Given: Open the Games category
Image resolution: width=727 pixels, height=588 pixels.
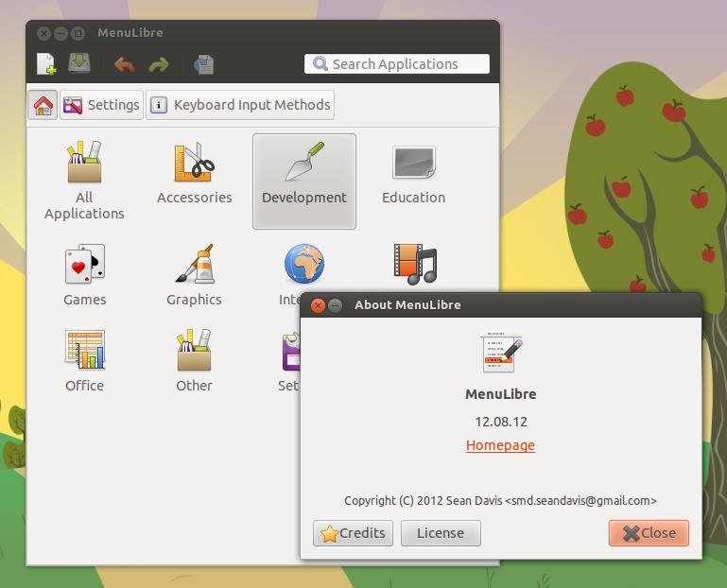Looking at the screenshot, I should (x=85, y=275).
